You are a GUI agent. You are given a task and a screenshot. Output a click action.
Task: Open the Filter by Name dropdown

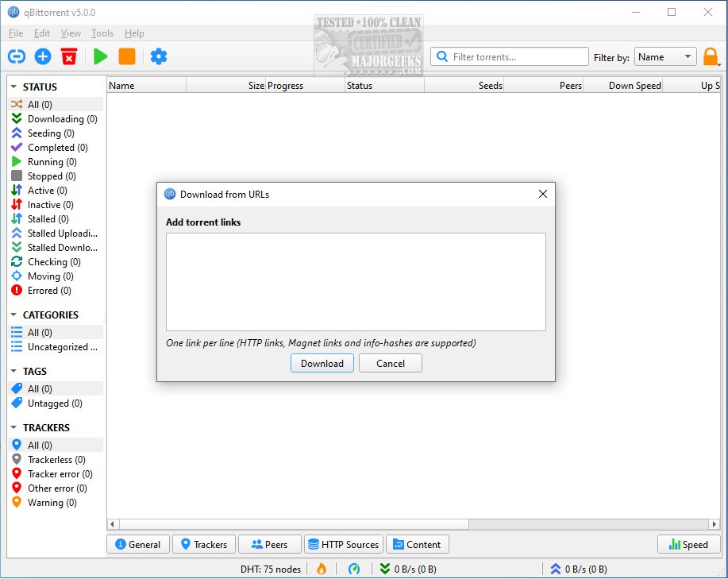pos(665,57)
